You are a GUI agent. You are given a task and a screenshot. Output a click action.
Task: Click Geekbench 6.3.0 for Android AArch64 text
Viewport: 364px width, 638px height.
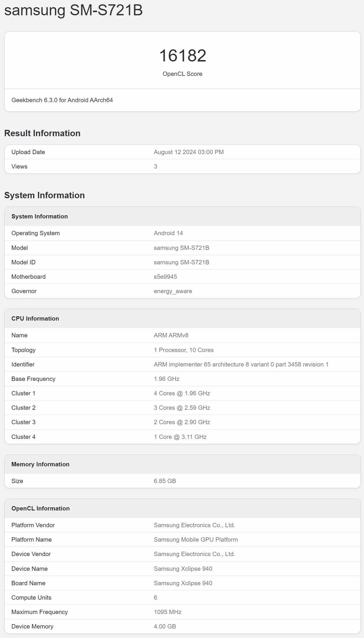point(62,100)
